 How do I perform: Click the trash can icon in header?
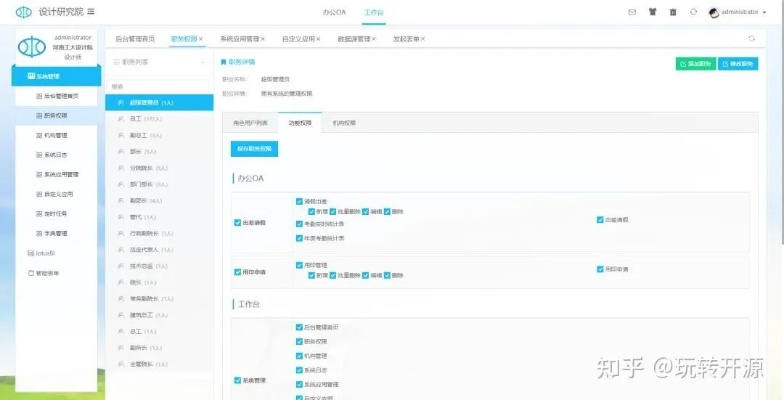673,12
